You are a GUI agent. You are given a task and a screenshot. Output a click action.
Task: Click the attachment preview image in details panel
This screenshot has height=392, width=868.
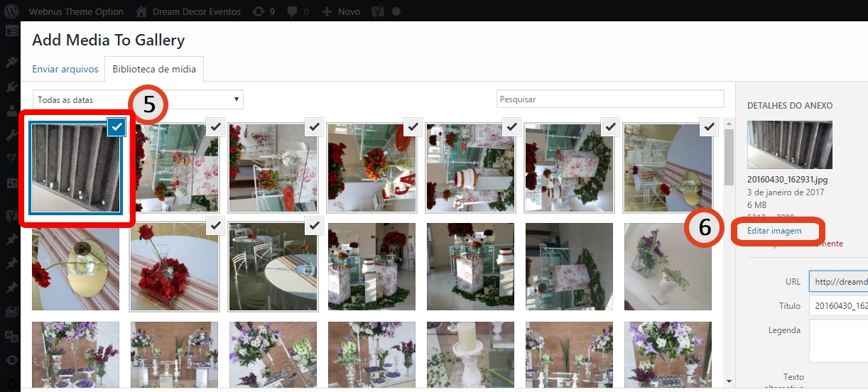[x=790, y=145]
